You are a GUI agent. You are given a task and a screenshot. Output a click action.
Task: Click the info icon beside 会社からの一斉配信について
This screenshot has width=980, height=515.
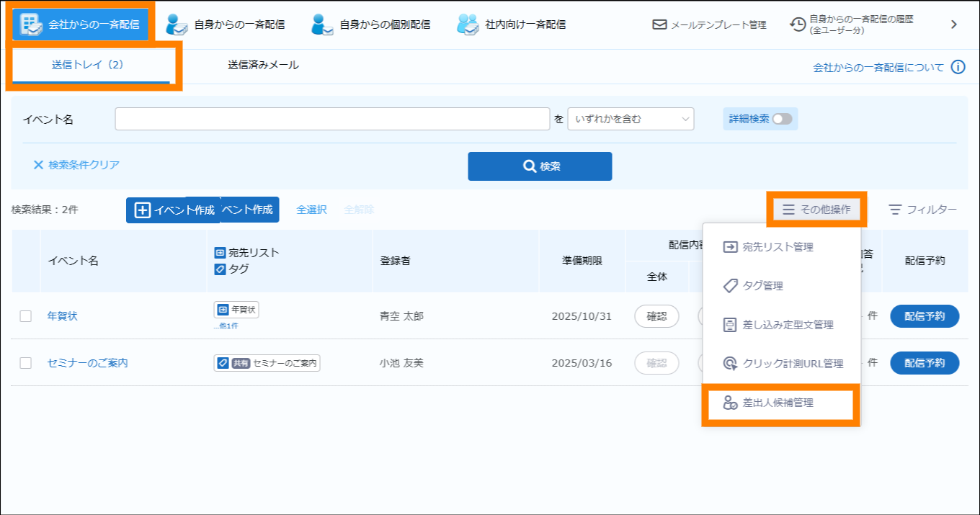pos(958,67)
